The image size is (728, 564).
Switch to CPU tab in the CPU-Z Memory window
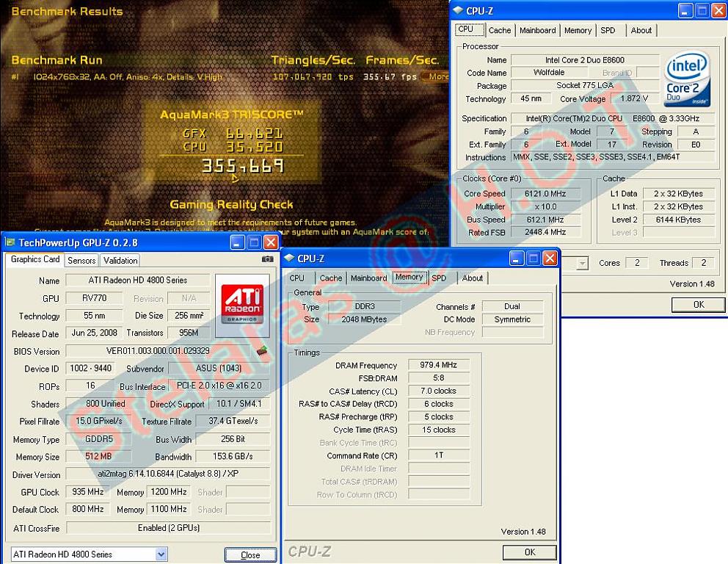coord(297,278)
